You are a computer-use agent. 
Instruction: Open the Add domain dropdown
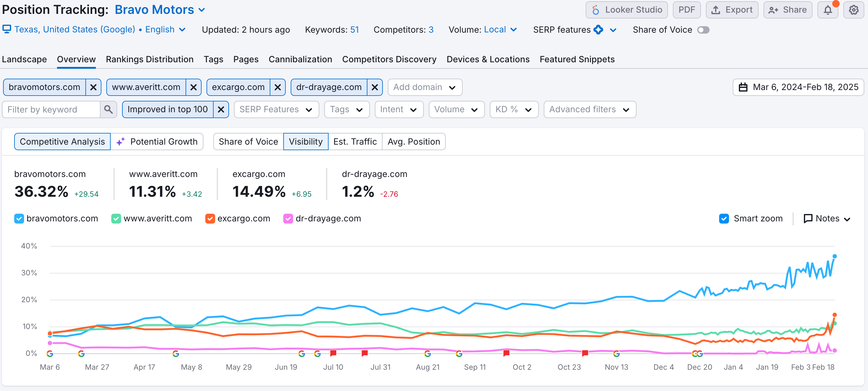pos(424,87)
